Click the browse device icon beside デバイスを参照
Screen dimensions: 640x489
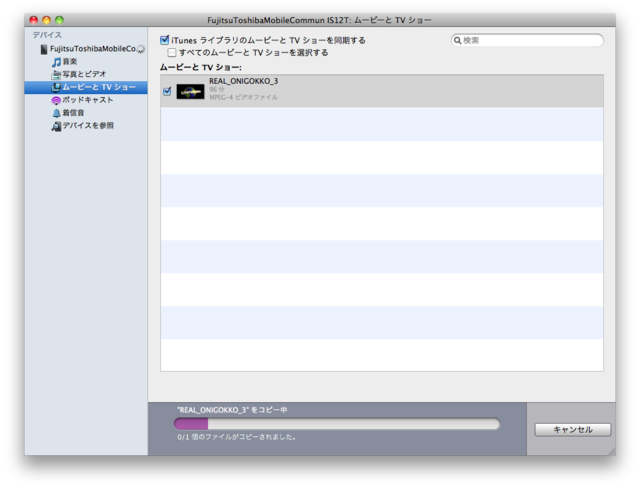pos(56,126)
